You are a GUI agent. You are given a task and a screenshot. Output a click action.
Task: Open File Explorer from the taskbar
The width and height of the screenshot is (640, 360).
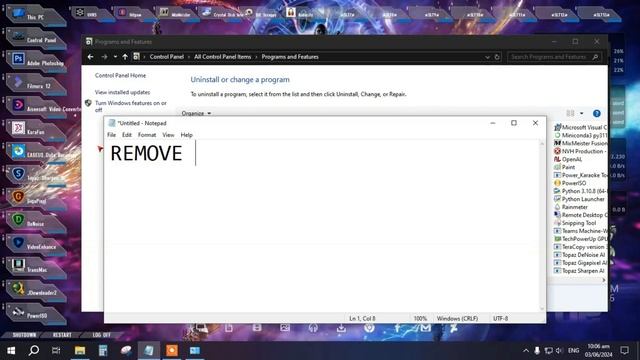pyautogui.click(x=80, y=350)
